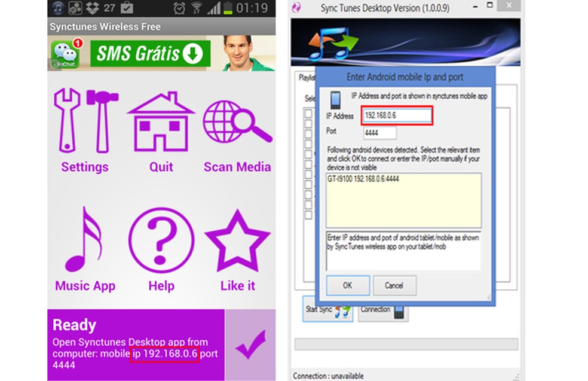Click inside the IP Address field
The width and height of the screenshot is (588, 381).
pos(396,115)
